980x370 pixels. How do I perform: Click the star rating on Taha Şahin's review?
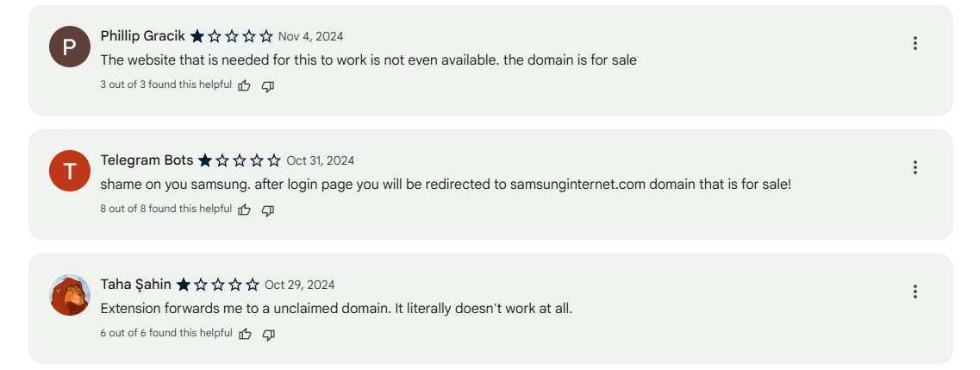217,285
